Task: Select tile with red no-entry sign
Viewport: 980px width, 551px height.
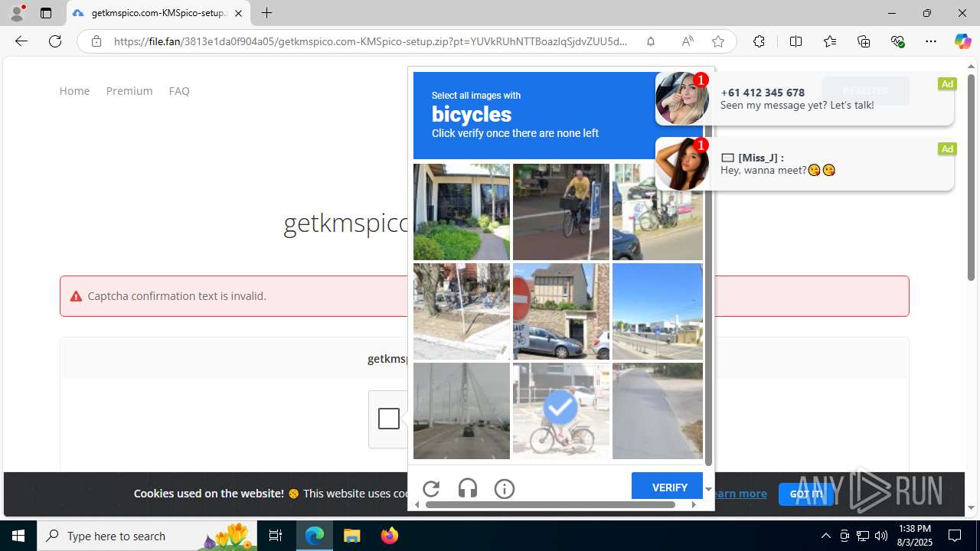Action: (x=560, y=311)
